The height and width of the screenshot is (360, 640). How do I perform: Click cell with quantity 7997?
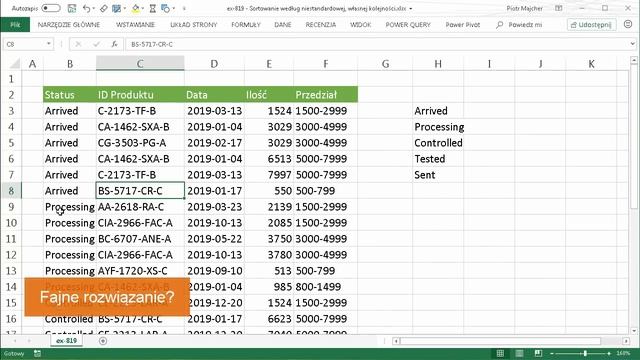[x=269, y=175]
